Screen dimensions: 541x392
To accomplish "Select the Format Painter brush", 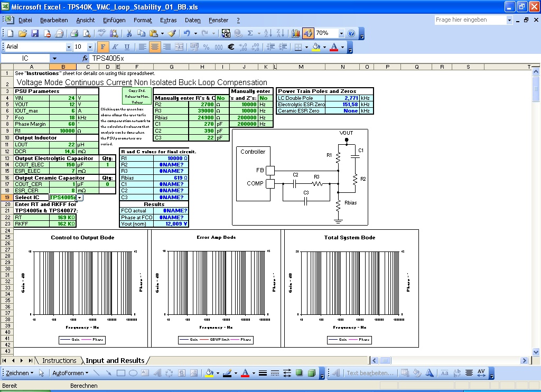I will click(x=172, y=33).
